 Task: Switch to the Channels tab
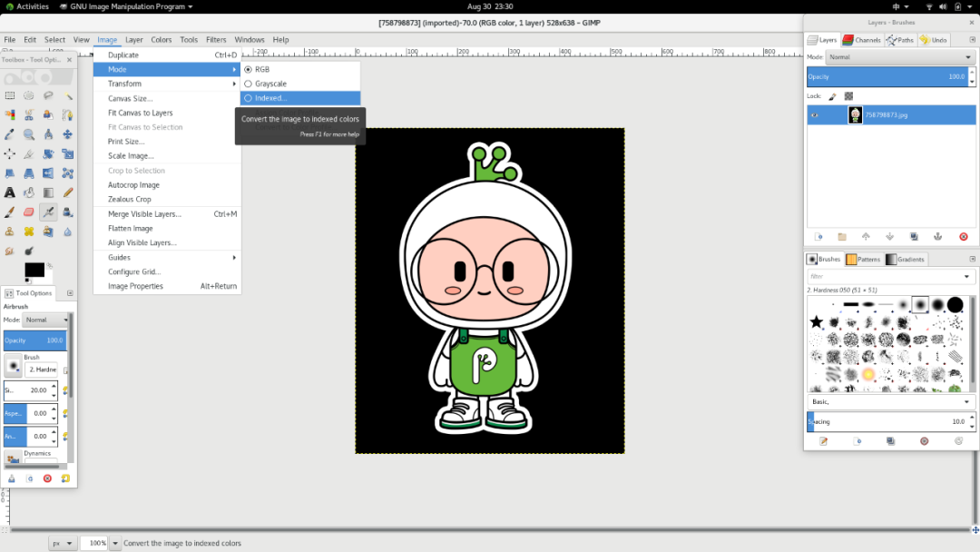(861, 40)
